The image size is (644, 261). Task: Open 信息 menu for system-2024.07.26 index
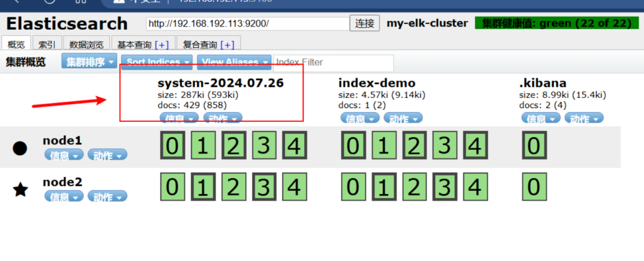179,119
